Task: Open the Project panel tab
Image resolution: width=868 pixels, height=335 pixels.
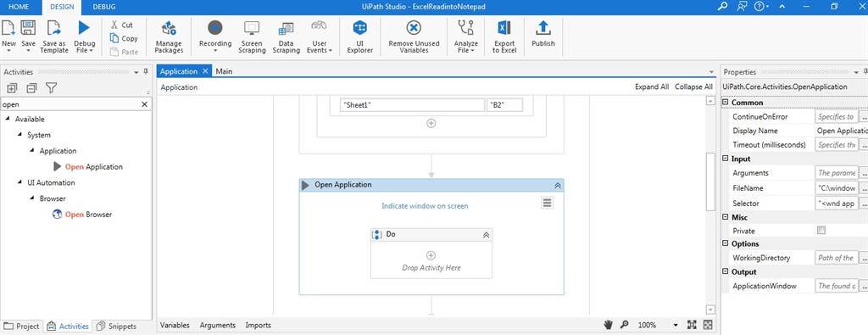Action: tap(21, 327)
